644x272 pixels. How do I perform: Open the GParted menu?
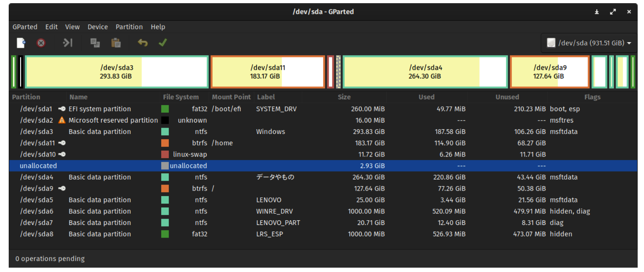click(25, 27)
